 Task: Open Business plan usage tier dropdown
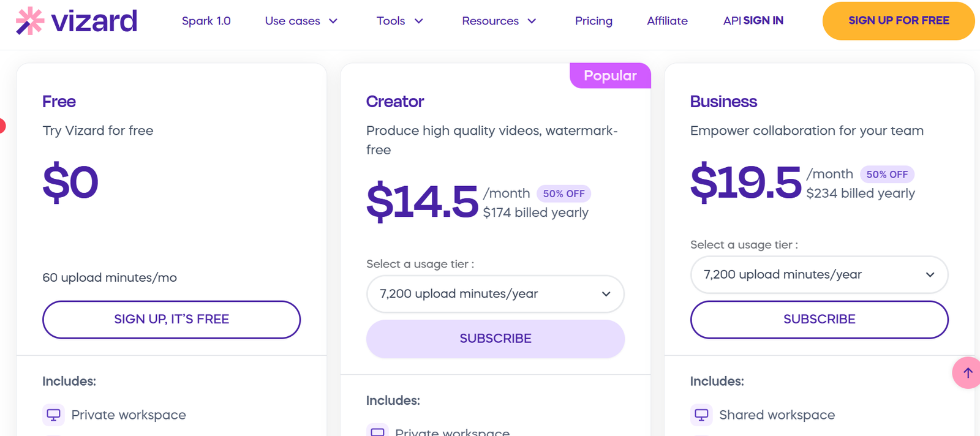click(x=820, y=274)
